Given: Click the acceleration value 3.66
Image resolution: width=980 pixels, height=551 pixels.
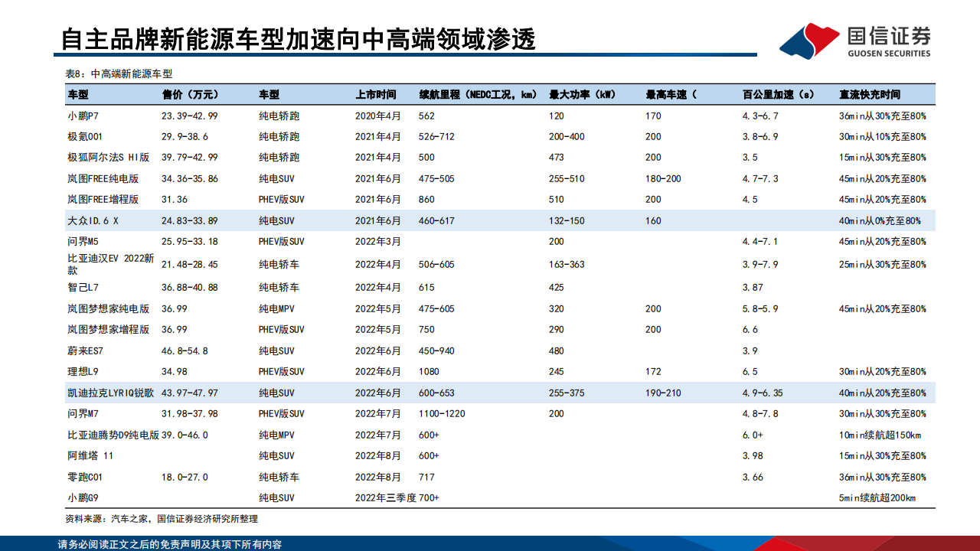Looking at the screenshot, I should coord(753,477).
